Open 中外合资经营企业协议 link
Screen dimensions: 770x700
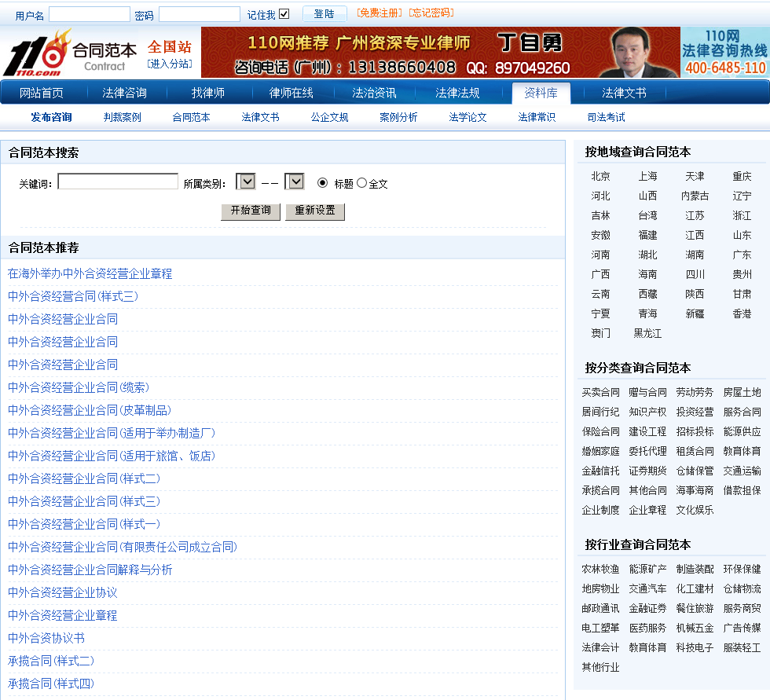click(62, 593)
